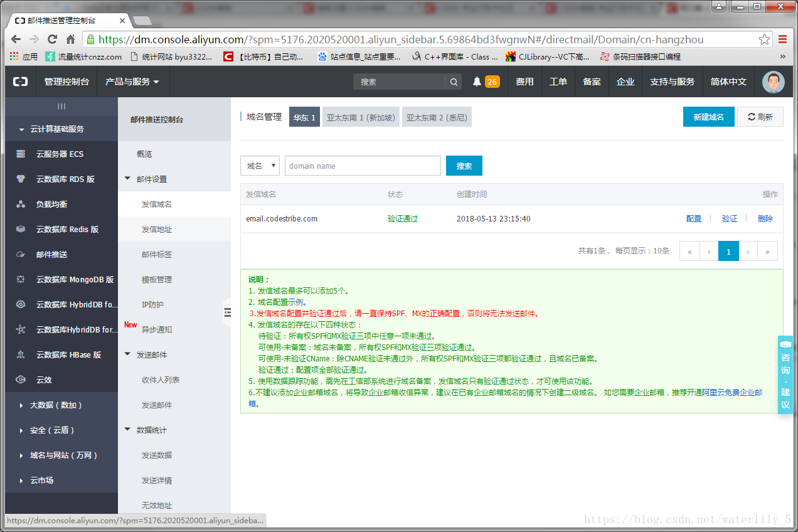Click the notification bell icon
This screenshot has width=798, height=532.
(477, 82)
